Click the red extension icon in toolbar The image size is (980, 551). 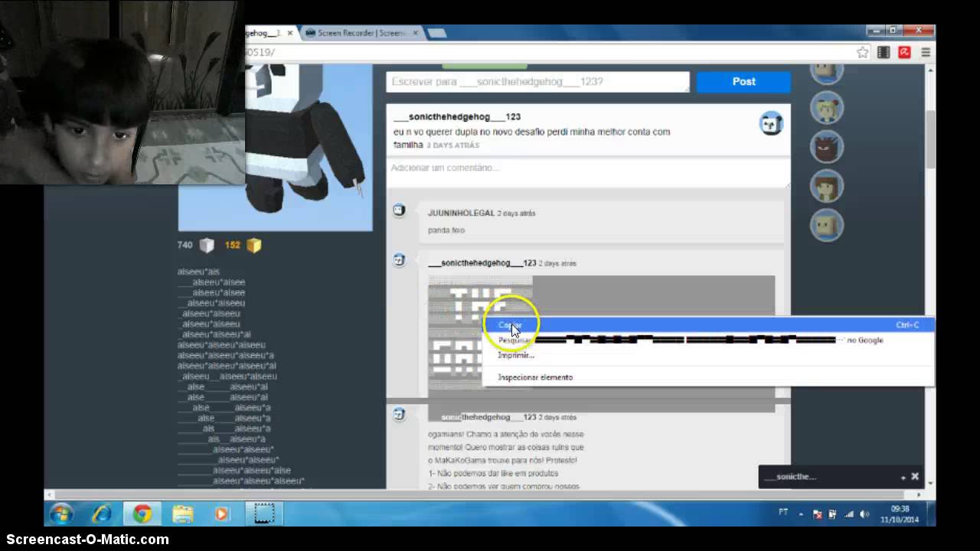(904, 52)
